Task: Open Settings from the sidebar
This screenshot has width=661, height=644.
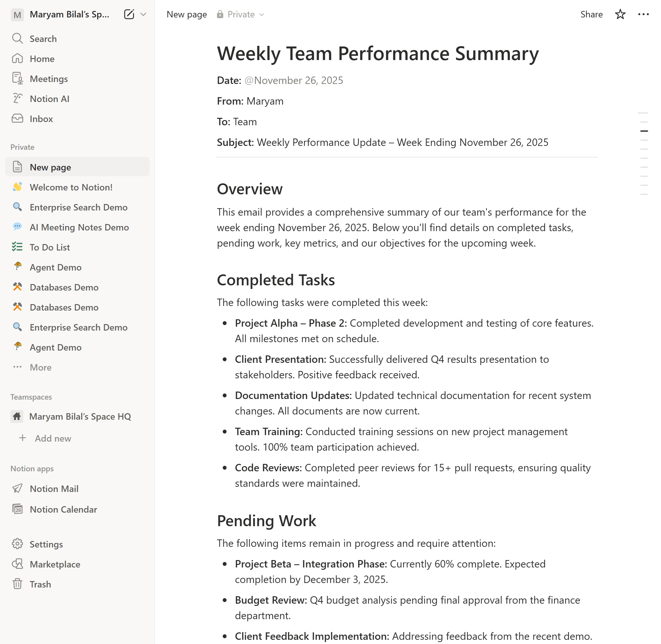Action: tap(46, 544)
